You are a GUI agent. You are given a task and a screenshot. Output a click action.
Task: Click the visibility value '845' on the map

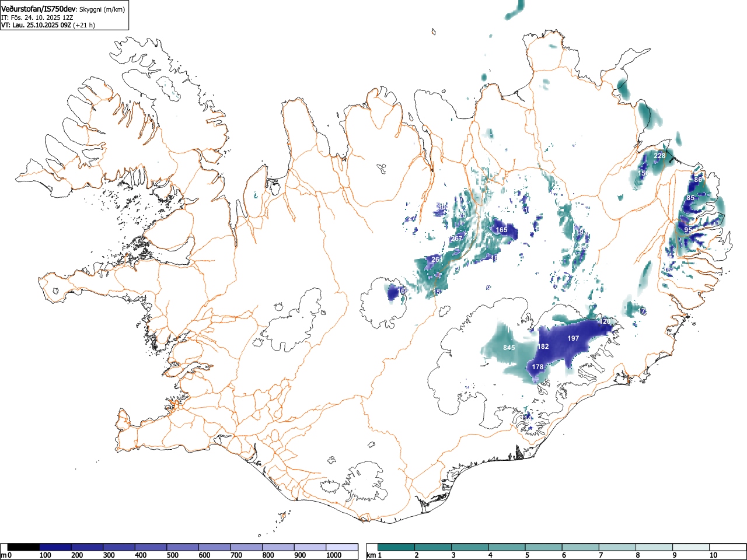click(x=509, y=348)
